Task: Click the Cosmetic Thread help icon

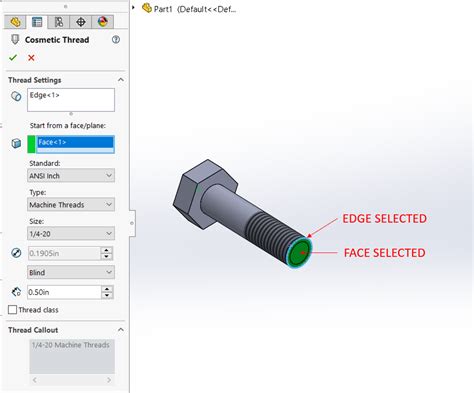Action: click(116, 40)
